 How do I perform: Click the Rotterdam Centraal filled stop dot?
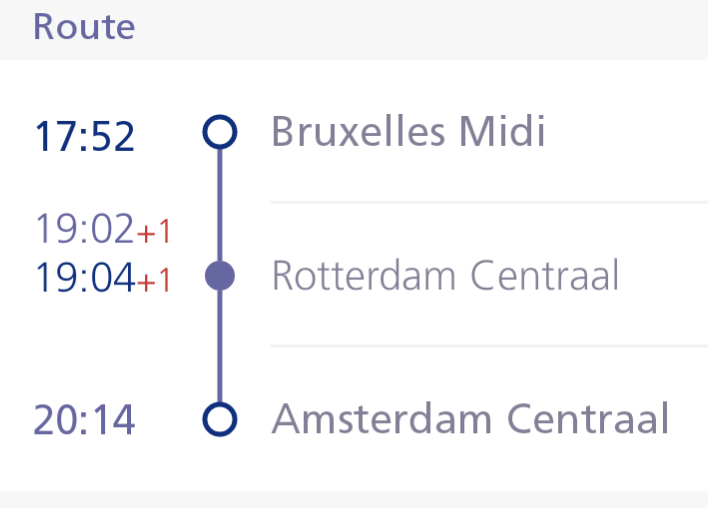tap(220, 275)
